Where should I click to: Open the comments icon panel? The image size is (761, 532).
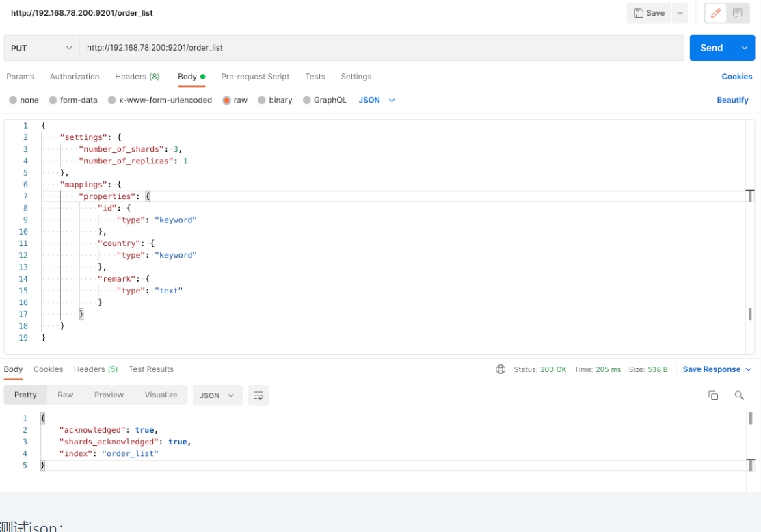(738, 13)
